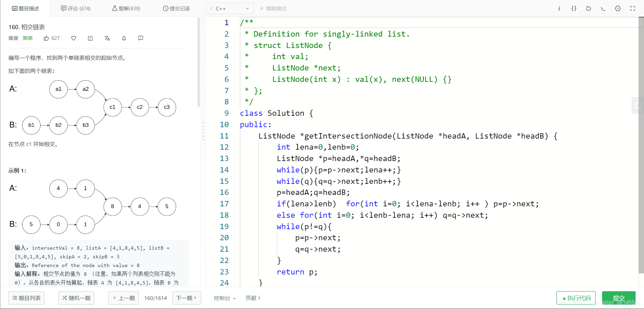
Task: Reset code with the restore icon
Action: 588,8
